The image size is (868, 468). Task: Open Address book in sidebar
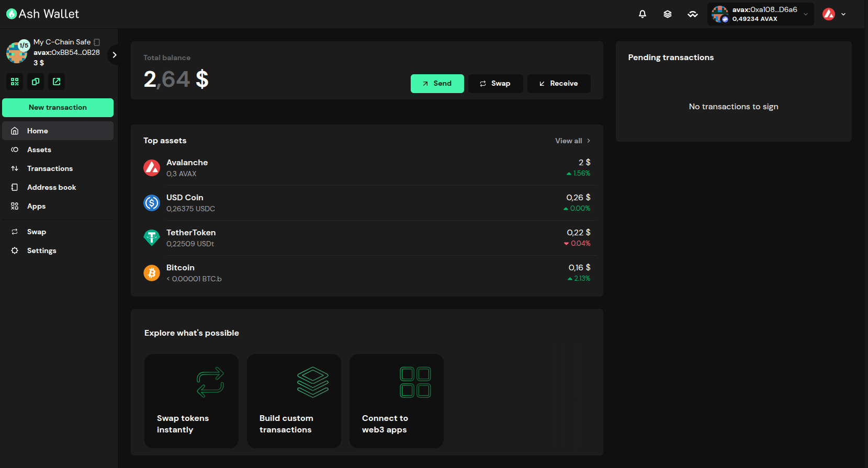[x=58, y=187]
